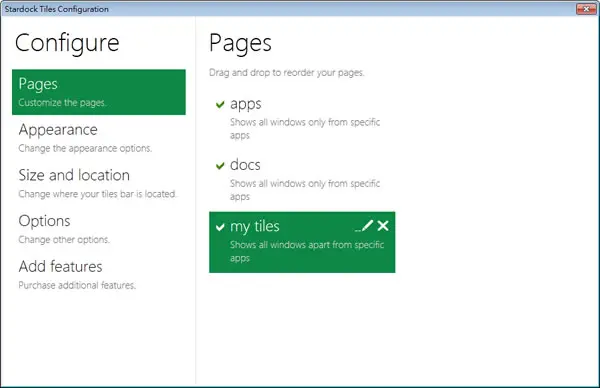600x388 pixels.
Task: Click the 'Customize the pages.' subtitle
Action: [x=62, y=103]
